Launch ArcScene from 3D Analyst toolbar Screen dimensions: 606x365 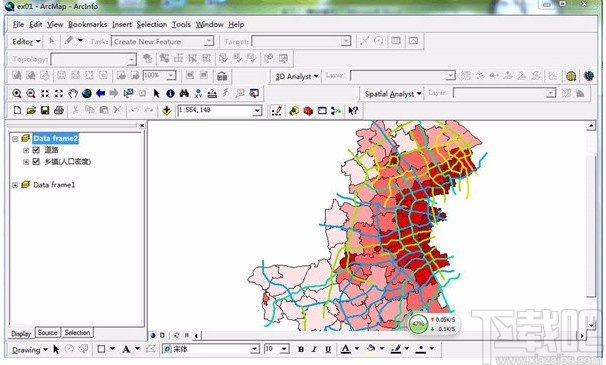pos(571,76)
